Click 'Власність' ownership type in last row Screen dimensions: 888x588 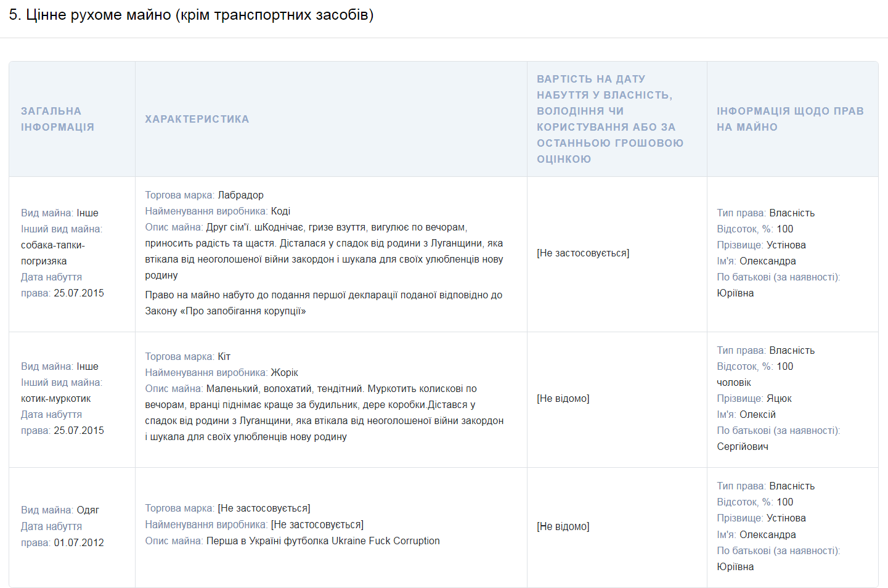(x=791, y=486)
